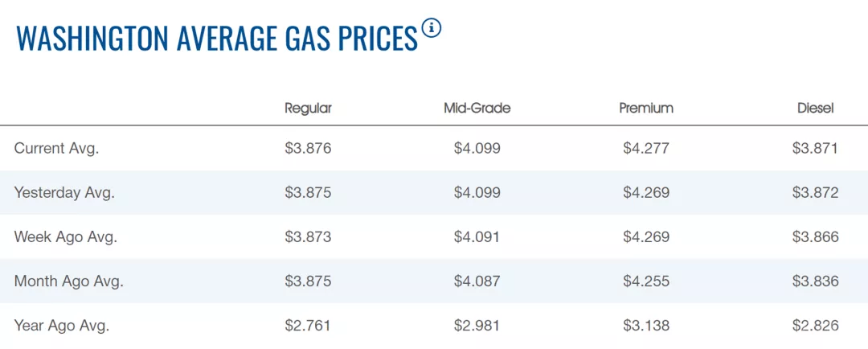868x349 pixels.
Task: Click year ago regular price $2.761
Action: 308,326
